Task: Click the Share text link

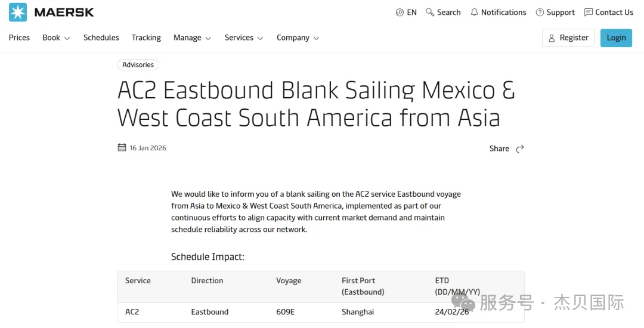Action: 499,148
